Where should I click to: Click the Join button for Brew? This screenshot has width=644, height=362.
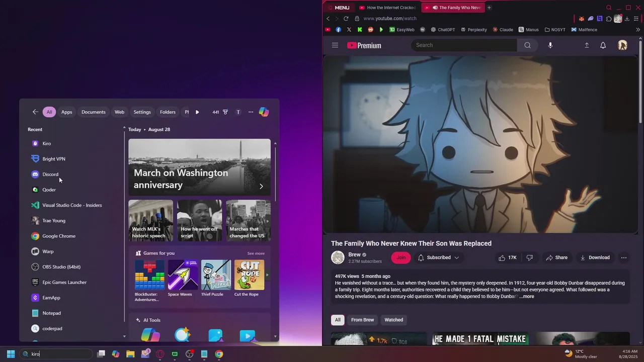pos(401,257)
